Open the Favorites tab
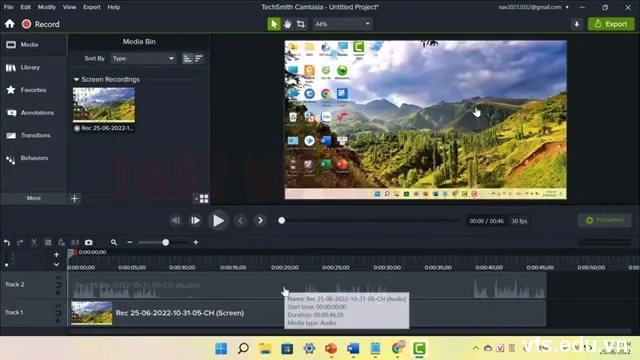 33,90
